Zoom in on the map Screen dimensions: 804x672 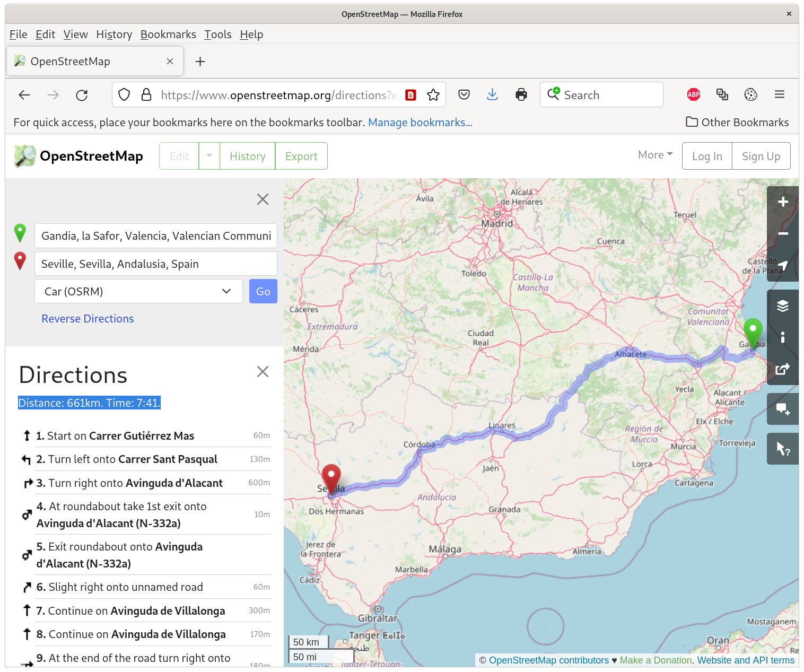(x=783, y=202)
